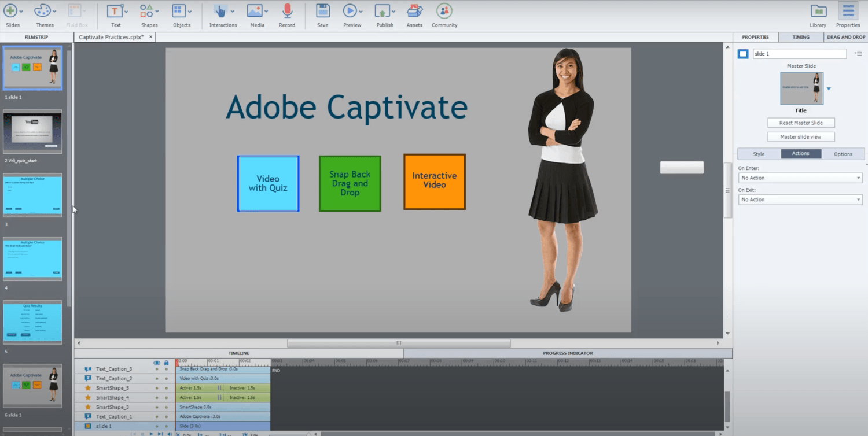Screen dimensions: 868x436
Task: Open the Objects tool
Action: (179, 10)
